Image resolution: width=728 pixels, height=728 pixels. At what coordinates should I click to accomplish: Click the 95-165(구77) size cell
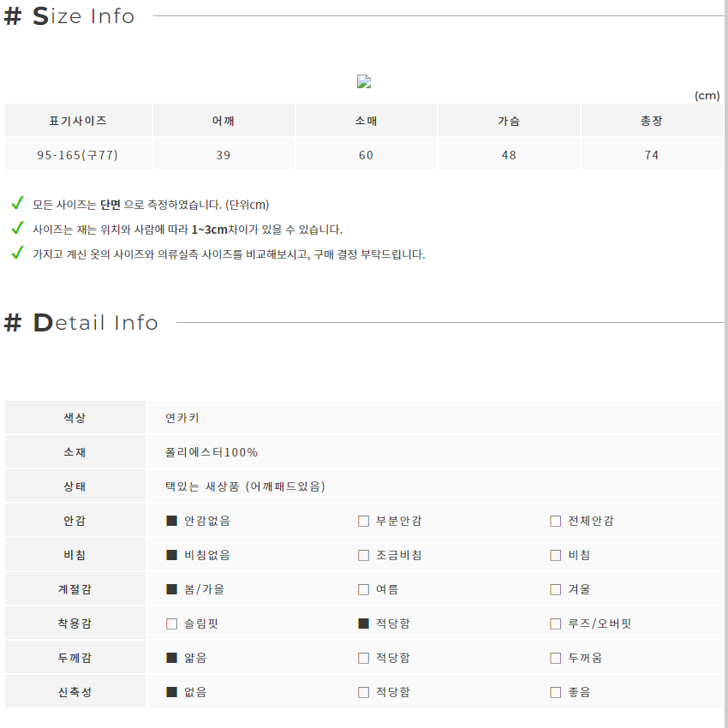[78, 155]
